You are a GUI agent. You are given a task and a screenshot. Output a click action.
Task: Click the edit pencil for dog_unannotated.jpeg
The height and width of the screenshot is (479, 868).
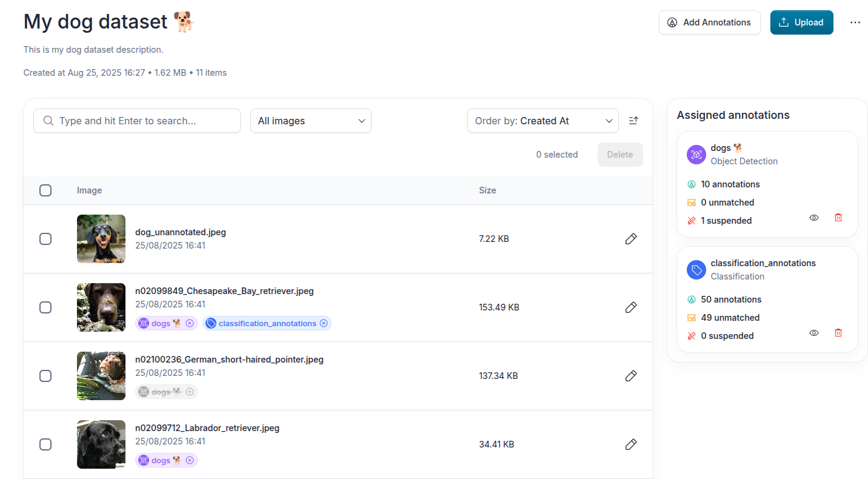(x=630, y=239)
